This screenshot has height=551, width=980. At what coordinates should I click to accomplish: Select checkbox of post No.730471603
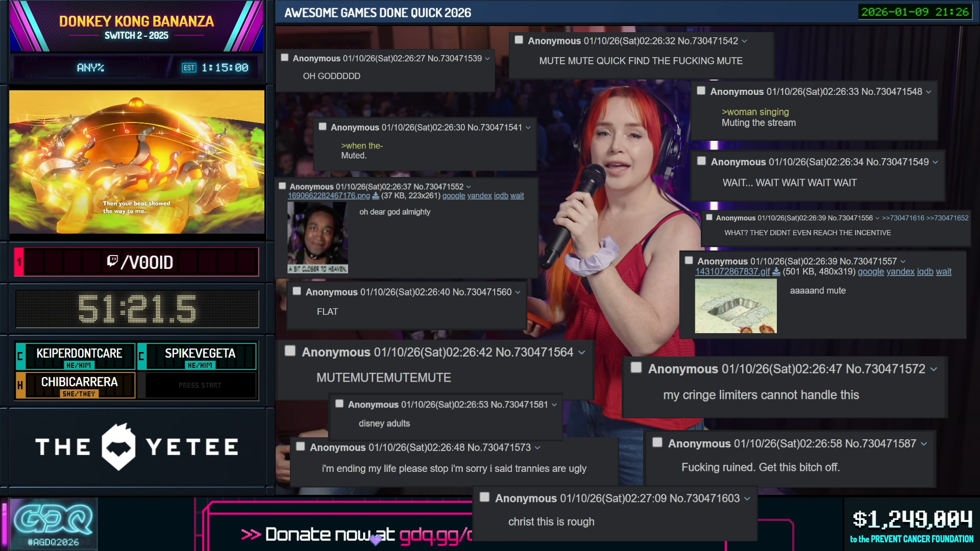pos(485,497)
